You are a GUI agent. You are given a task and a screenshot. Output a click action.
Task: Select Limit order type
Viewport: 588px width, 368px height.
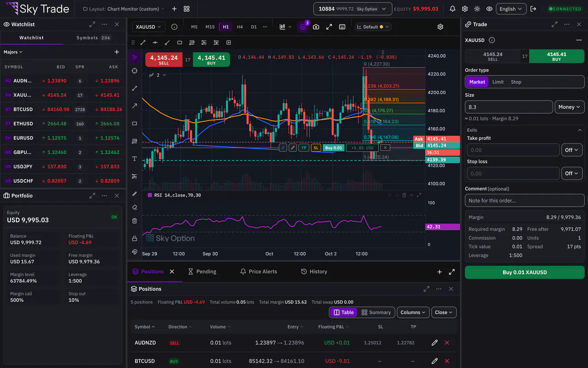pyautogui.click(x=498, y=82)
